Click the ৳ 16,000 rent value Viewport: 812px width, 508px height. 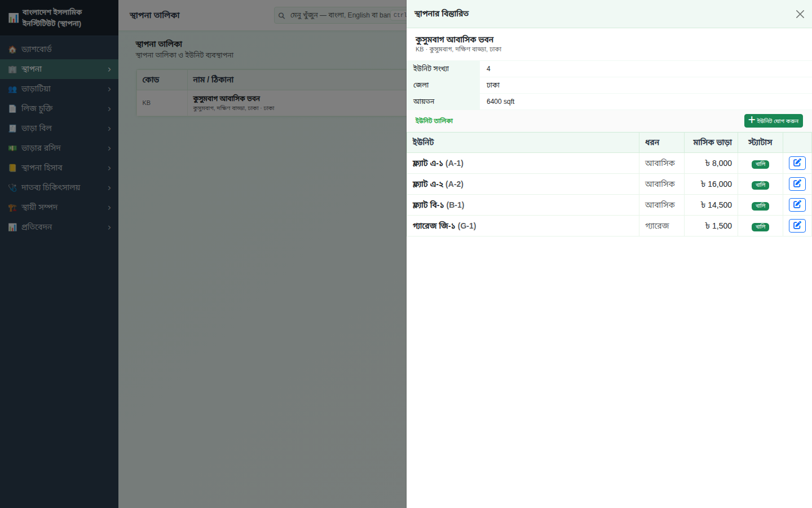pyautogui.click(x=716, y=184)
